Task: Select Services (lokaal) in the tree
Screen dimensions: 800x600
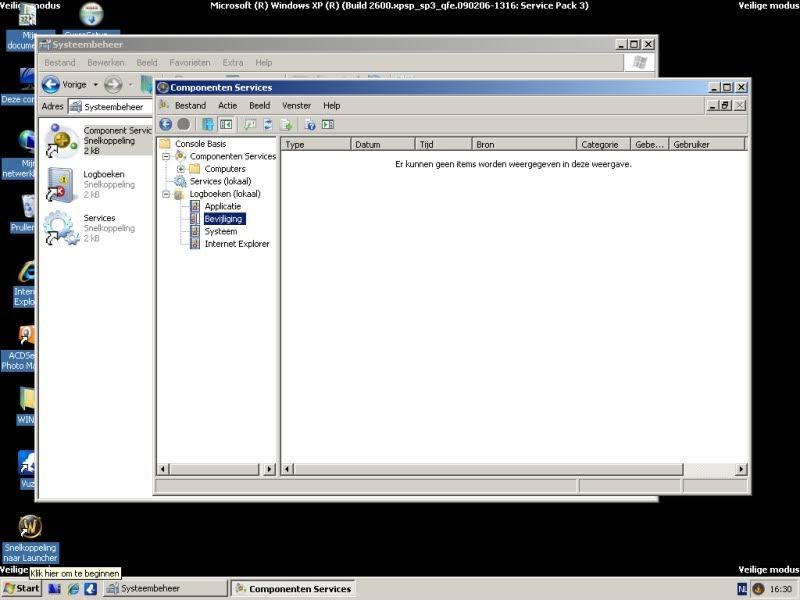Action: point(220,181)
